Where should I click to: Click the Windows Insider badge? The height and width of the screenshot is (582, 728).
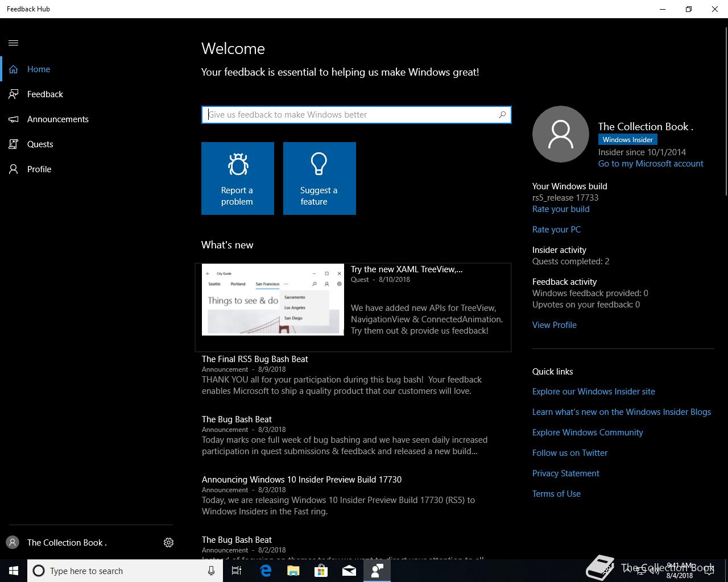628,140
